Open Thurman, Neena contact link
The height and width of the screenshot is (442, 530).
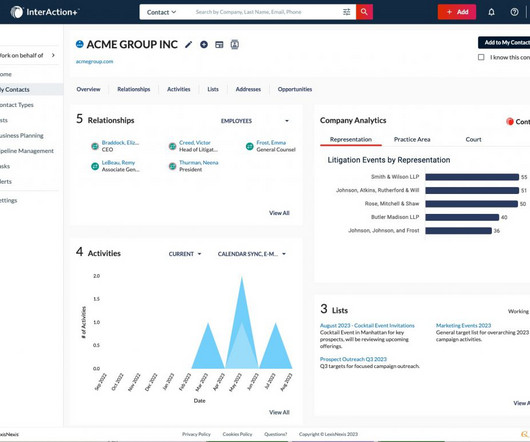(199, 163)
